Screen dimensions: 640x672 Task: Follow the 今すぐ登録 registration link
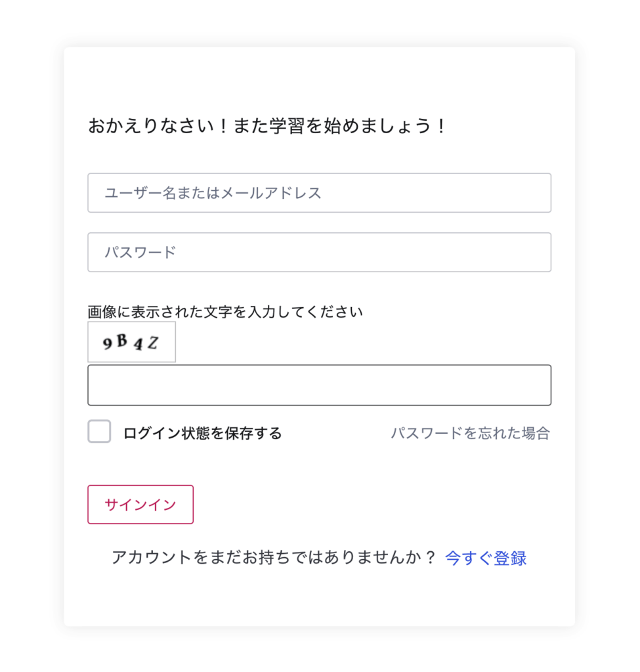tap(486, 558)
